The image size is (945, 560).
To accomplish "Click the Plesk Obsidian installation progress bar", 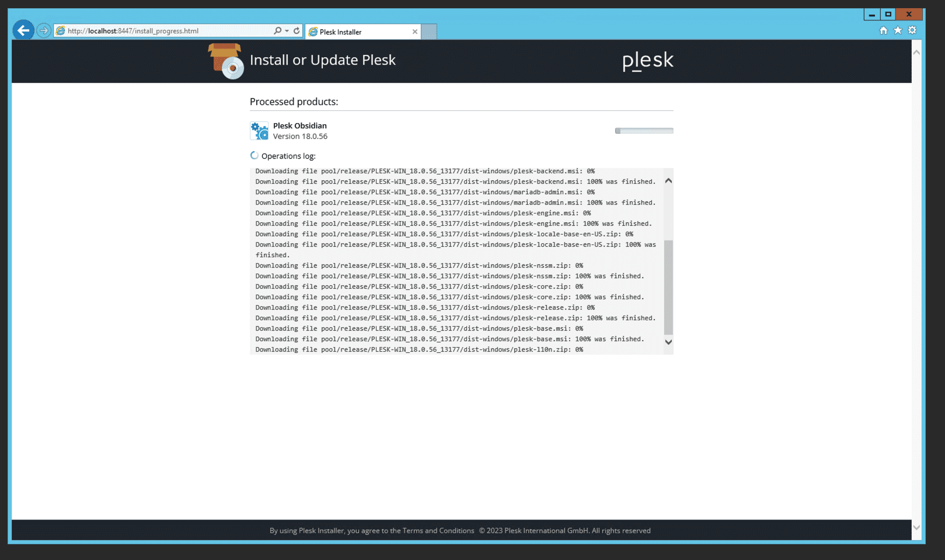I will tap(644, 131).
